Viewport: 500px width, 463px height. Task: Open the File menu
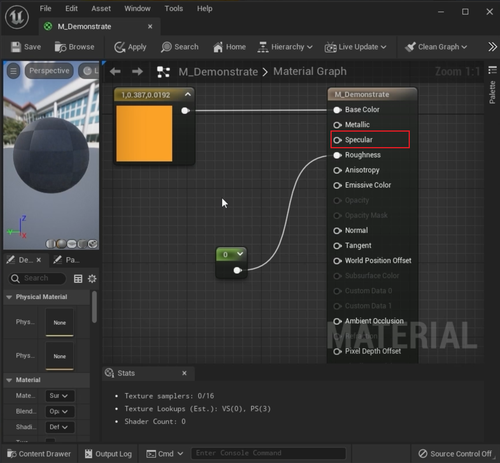[x=45, y=8]
